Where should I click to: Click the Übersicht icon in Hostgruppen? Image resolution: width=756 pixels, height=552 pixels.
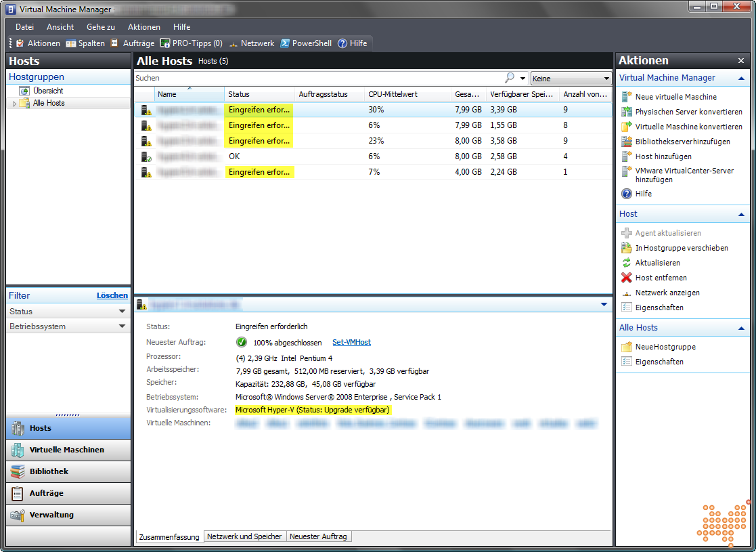[24, 91]
